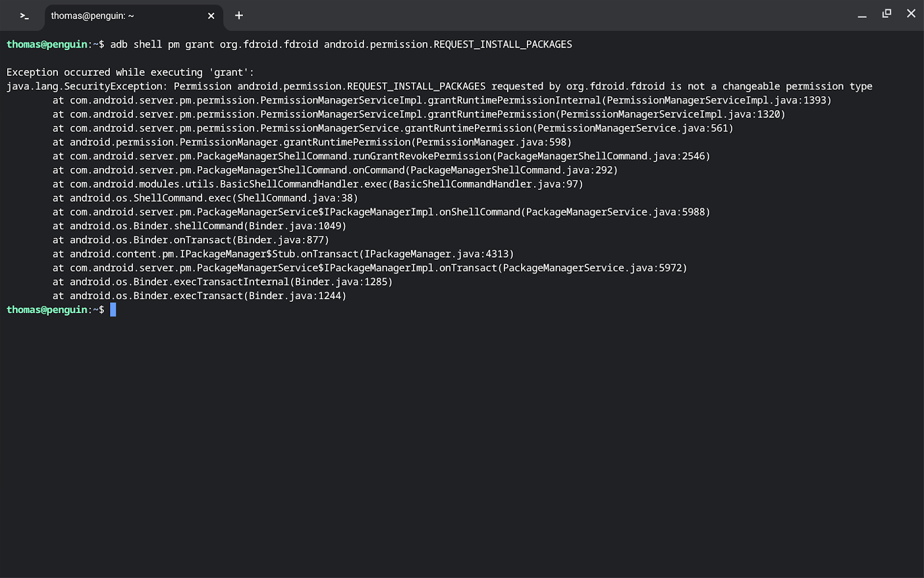Close the thomas@penguin tab
The height and width of the screenshot is (578, 924).
211,16
